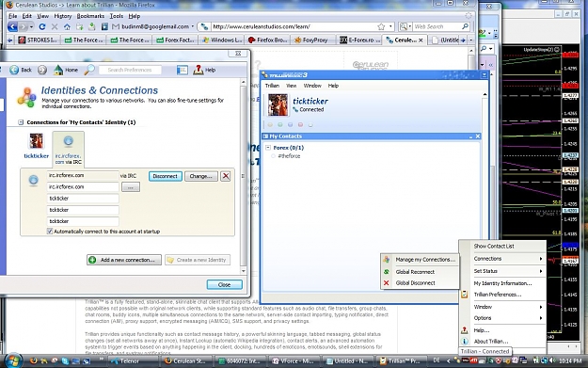Image resolution: width=588 pixels, height=368 pixels.
Task: Open the dropdown beside the Gmail address
Action: 192,26
